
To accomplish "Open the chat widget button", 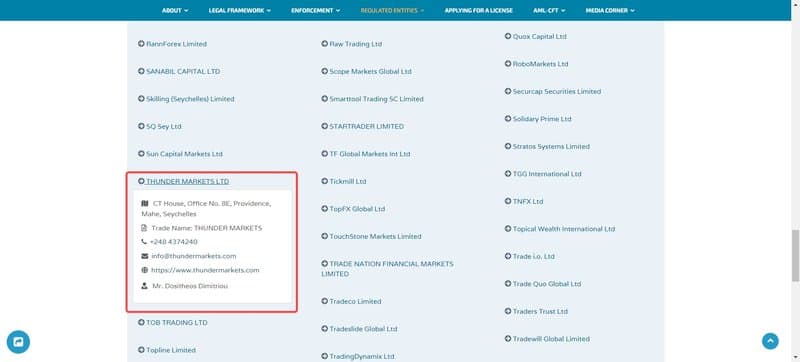I will [18, 342].
